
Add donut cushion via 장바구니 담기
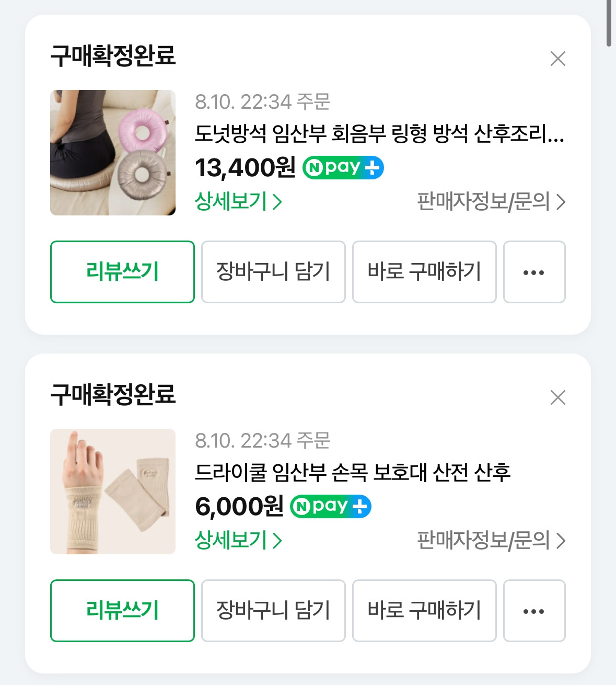[273, 272]
